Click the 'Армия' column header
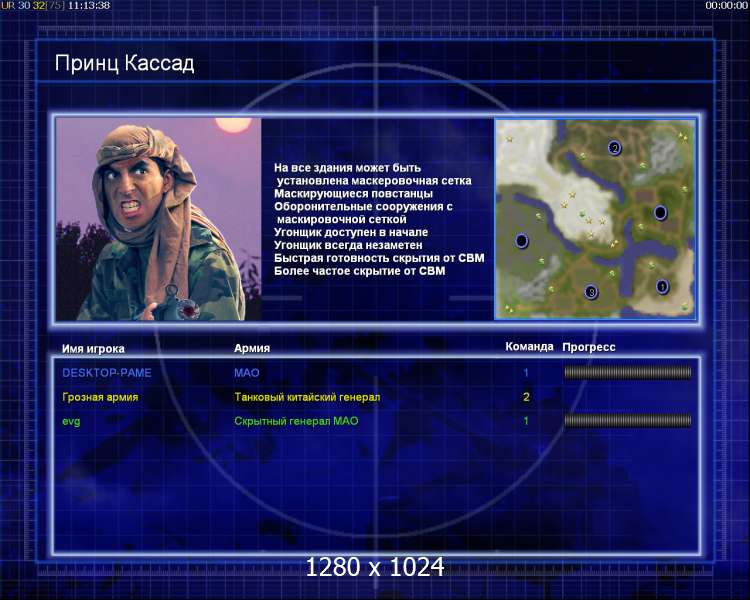This screenshot has height=600, width=750. pyautogui.click(x=252, y=348)
